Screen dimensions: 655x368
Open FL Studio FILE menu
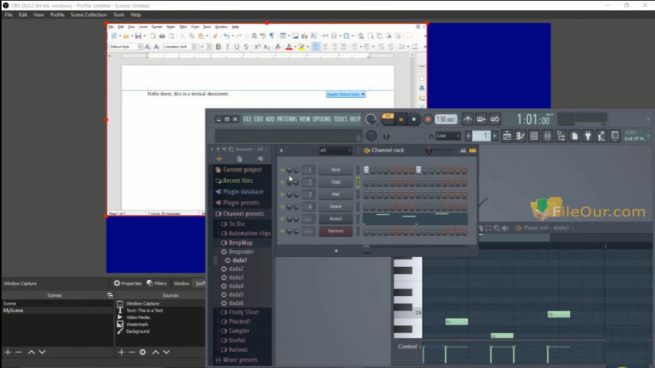click(247, 119)
